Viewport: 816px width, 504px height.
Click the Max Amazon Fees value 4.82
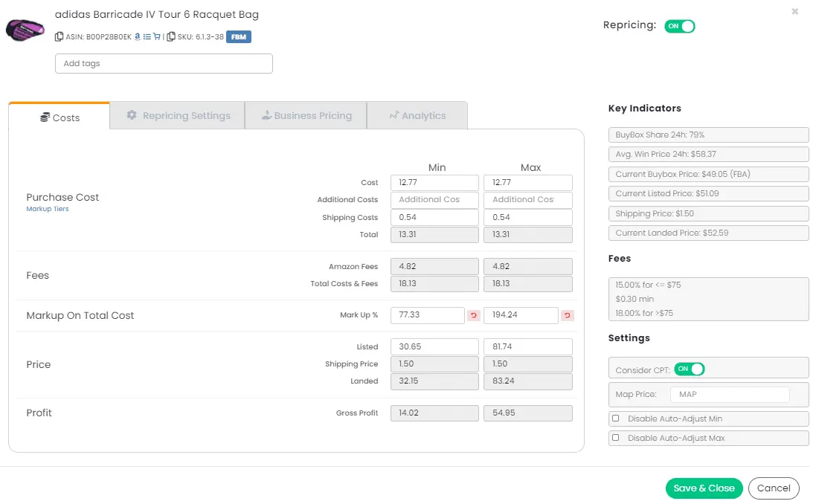528,266
